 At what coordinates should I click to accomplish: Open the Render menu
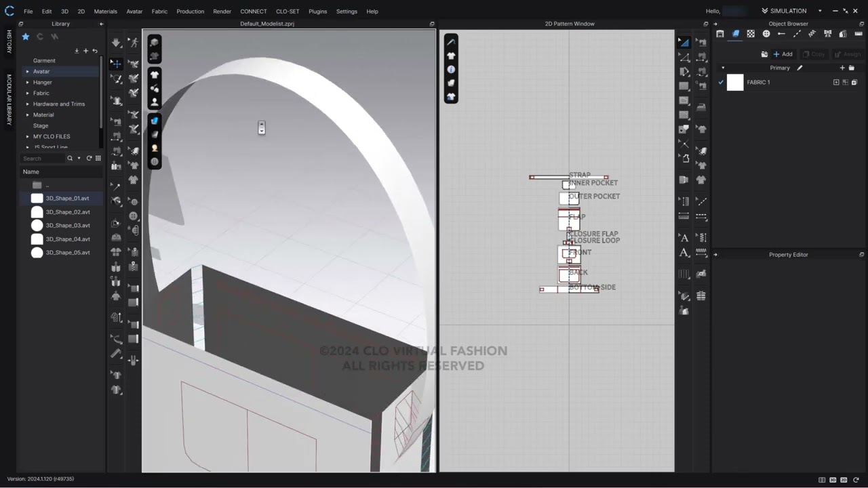(x=222, y=12)
